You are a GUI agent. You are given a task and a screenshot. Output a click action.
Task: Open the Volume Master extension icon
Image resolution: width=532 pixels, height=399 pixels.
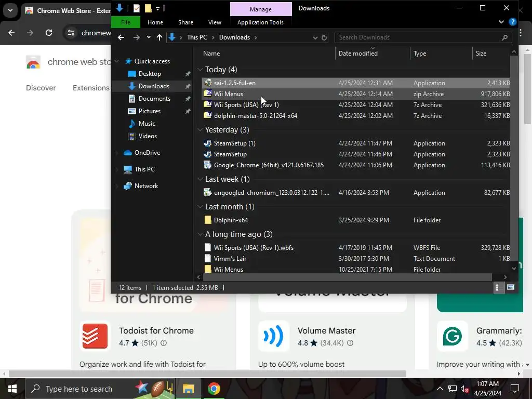(274, 336)
